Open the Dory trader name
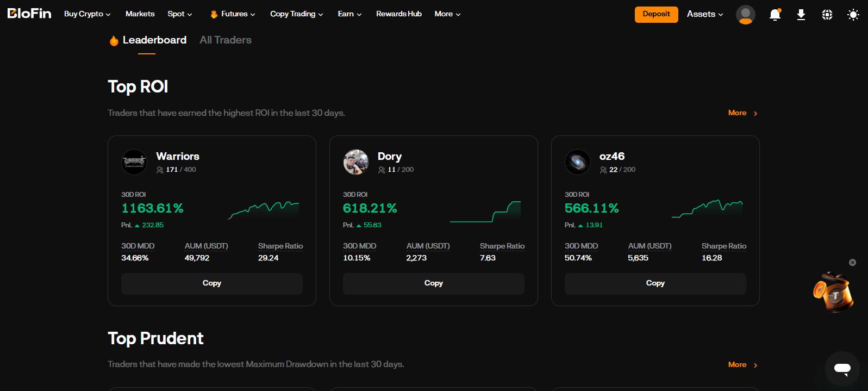The image size is (868, 391). [x=390, y=157]
